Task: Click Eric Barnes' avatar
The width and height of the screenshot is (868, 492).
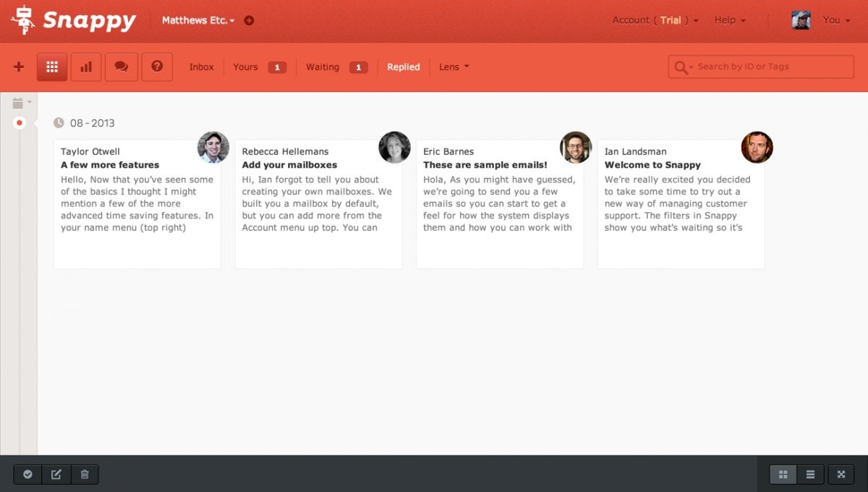Action: coord(576,148)
